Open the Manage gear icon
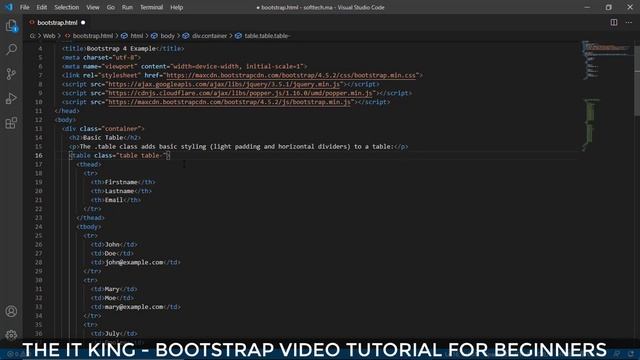The height and width of the screenshot is (360, 640). pyautogui.click(x=11, y=335)
